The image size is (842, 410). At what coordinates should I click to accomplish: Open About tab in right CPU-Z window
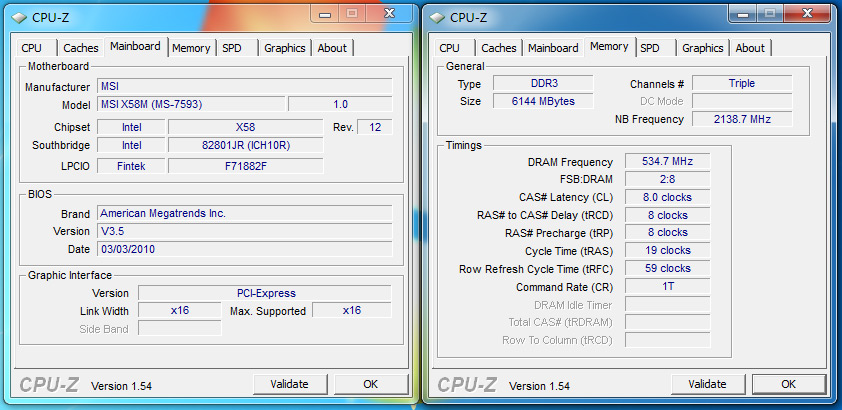pos(750,48)
